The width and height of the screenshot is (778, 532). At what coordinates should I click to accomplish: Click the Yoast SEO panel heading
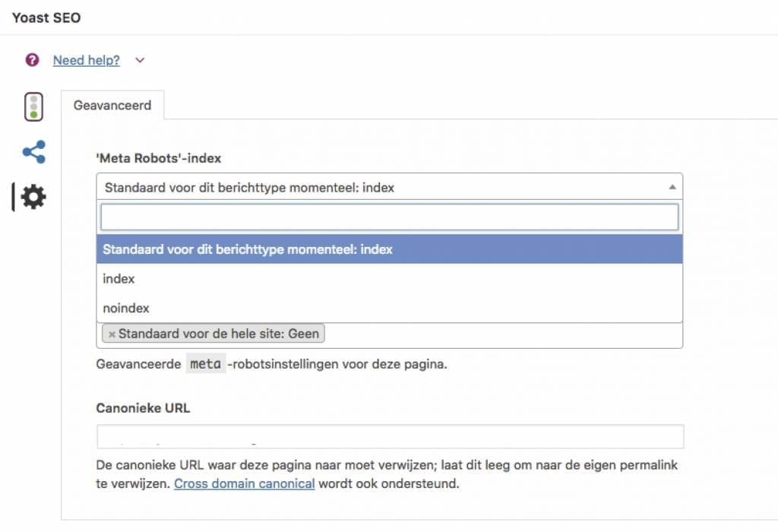coord(46,17)
